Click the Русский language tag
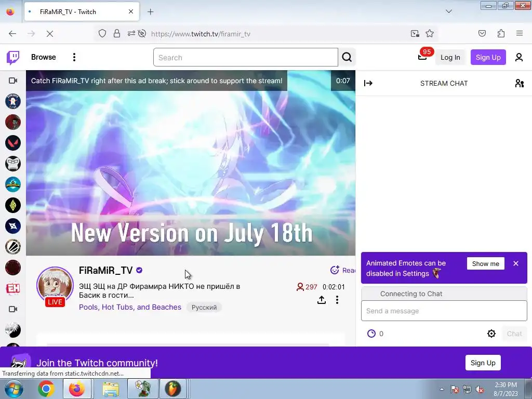Viewport: 532px width, 399px height. click(x=204, y=308)
